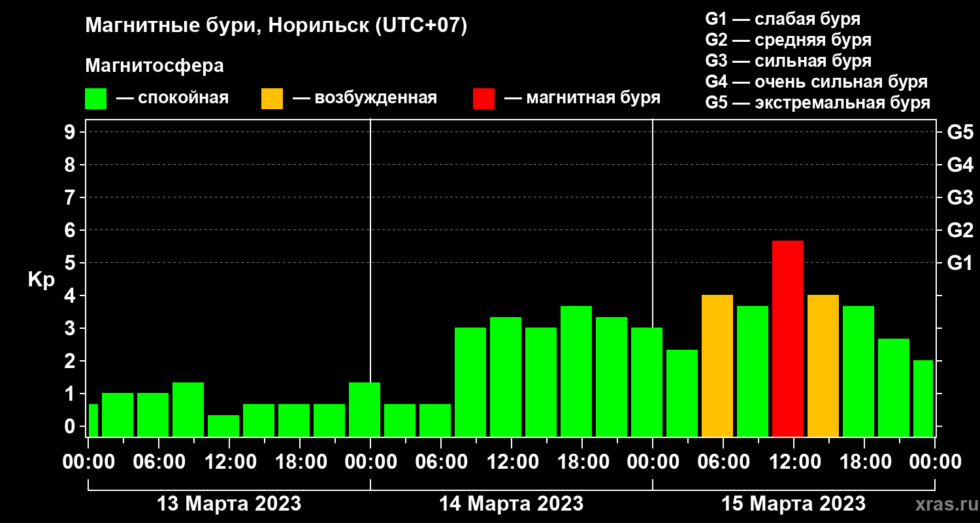
Task: Click the last green bar before final 00:00
Action: [x=923, y=399]
